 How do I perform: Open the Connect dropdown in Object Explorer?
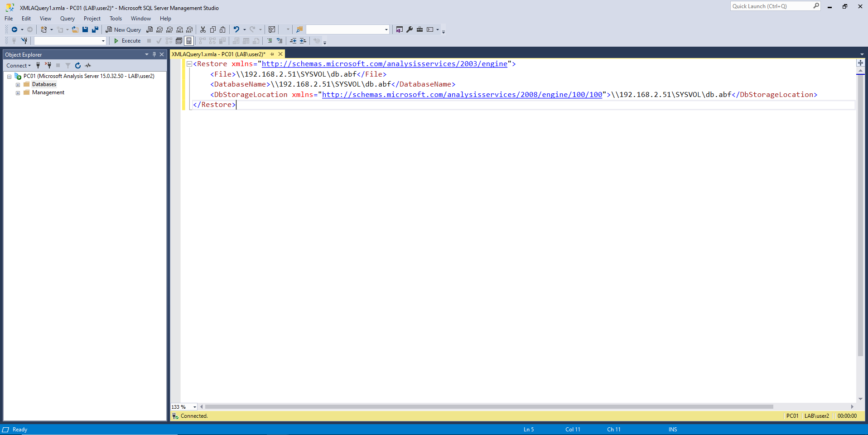pos(19,66)
